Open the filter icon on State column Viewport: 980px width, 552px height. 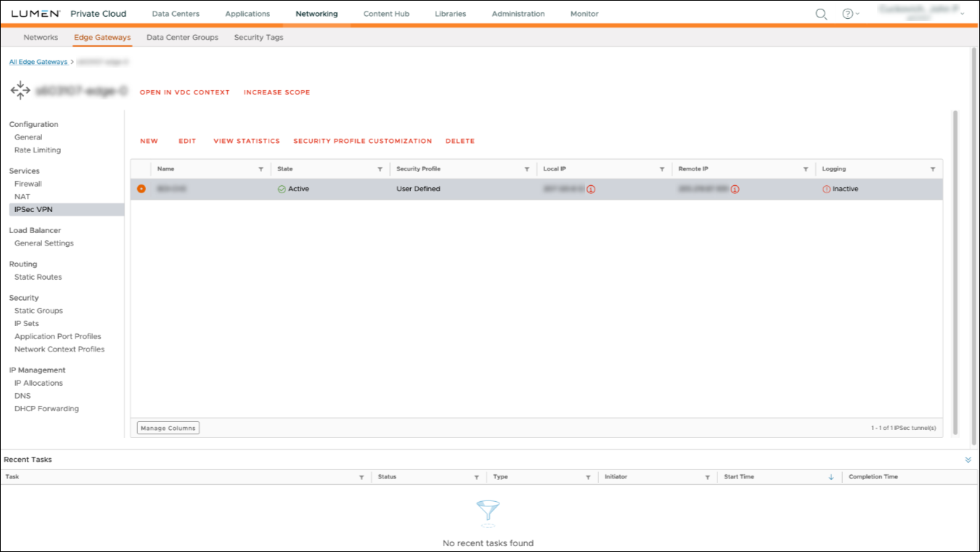pos(379,169)
